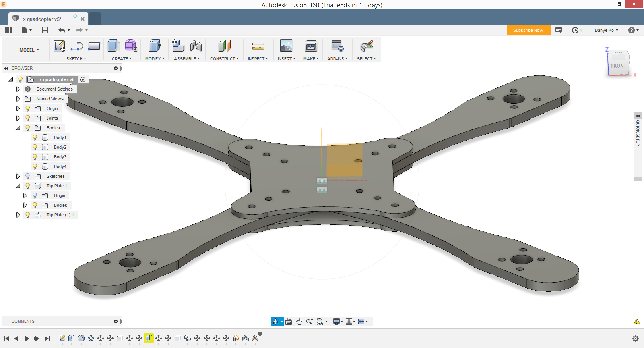Open the Create dropdown menu
Image resolution: width=644 pixels, height=348 pixels.
click(122, 59)
